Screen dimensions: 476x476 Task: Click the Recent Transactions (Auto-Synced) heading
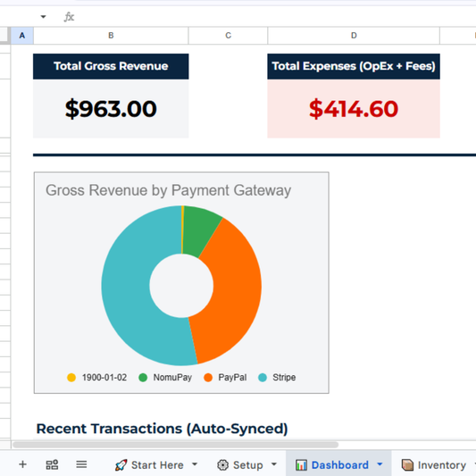(163, 429)
